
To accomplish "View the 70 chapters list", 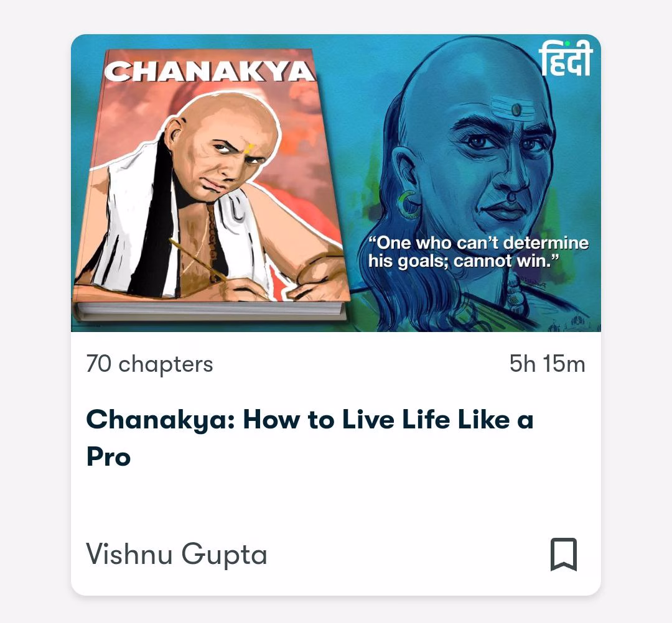I will point(149,364).
